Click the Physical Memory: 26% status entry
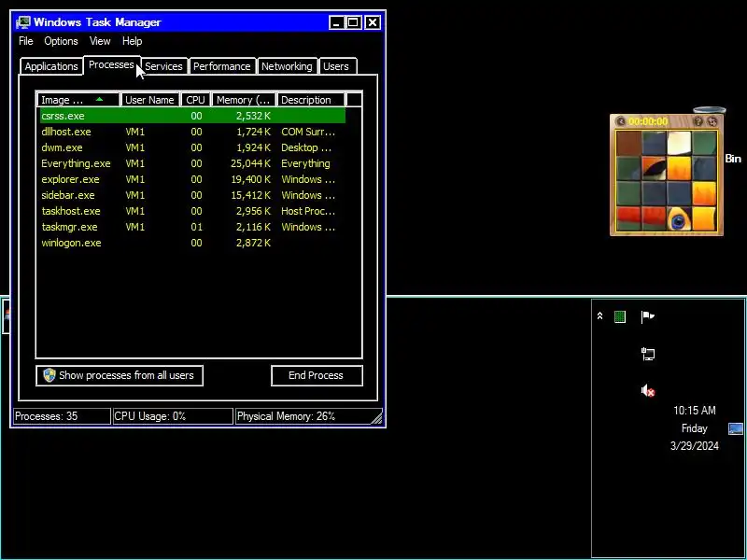The image size is (747, 560). [308, 416]
